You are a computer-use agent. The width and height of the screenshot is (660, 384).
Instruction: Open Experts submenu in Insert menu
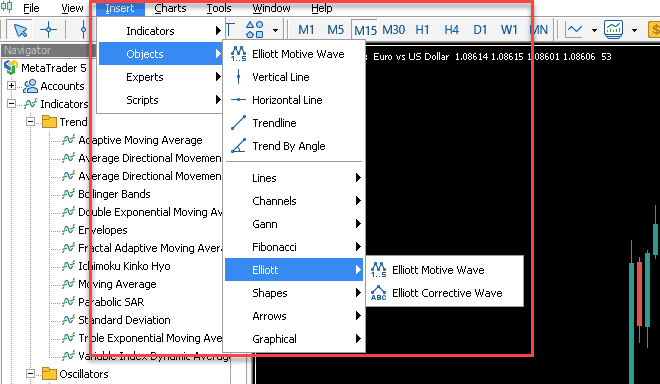[160, 77]
